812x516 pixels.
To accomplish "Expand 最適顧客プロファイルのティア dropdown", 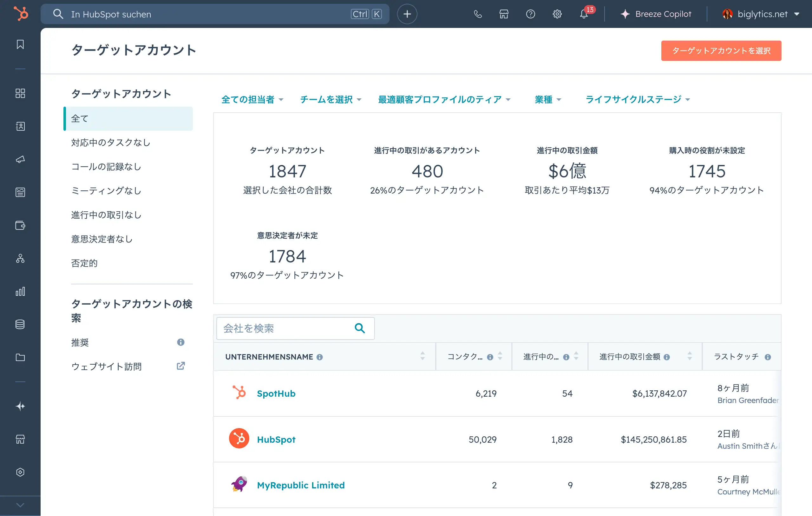I will pos(444,100).
